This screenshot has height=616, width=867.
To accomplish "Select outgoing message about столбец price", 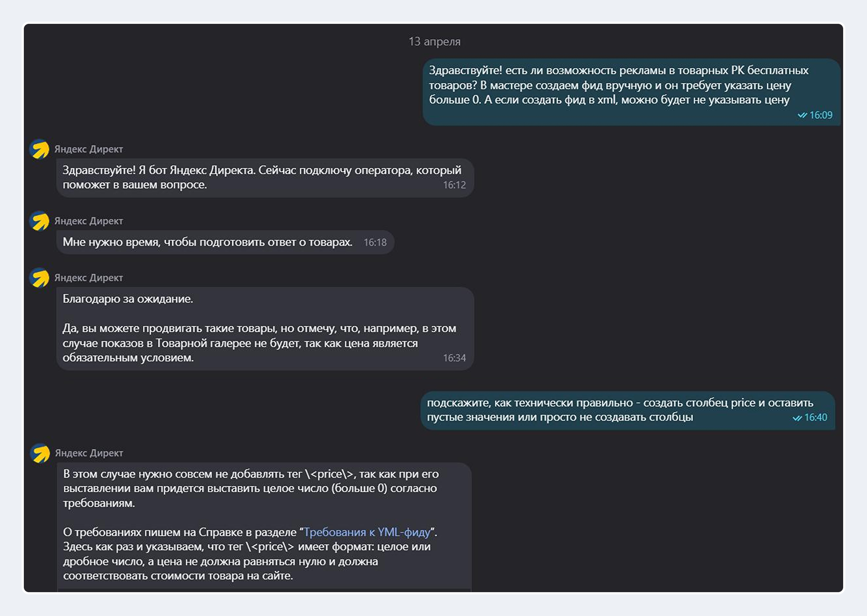I will coord(627,410).
